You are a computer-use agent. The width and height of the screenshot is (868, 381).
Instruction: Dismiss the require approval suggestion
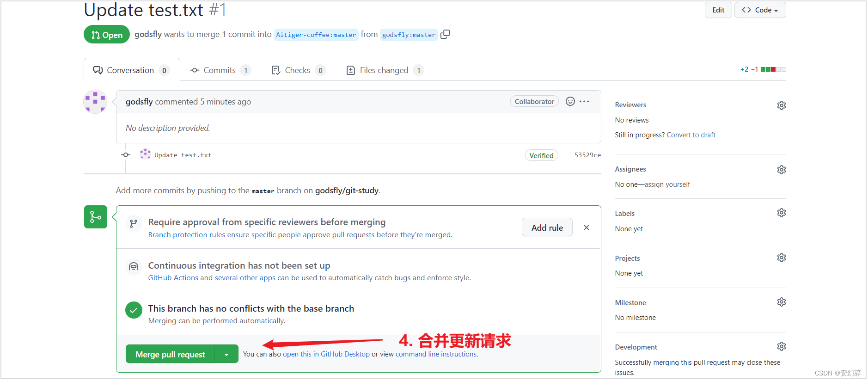(x=587, y=227)
